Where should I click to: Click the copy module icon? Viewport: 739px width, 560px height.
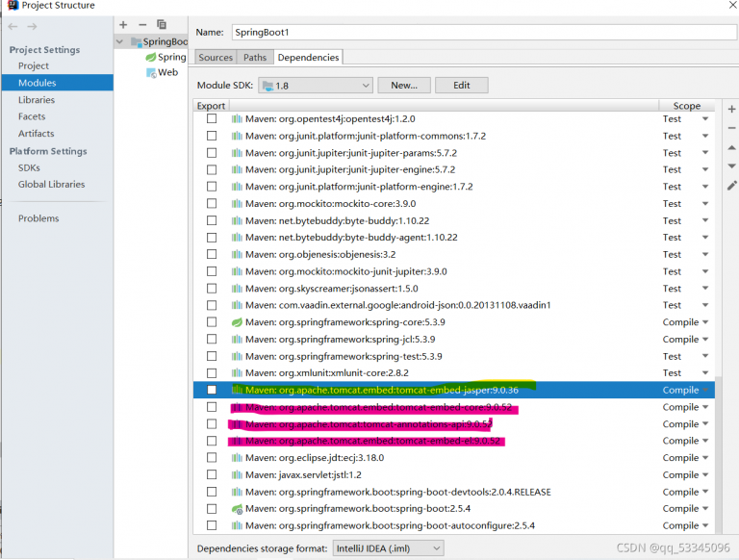click(162, 24)
